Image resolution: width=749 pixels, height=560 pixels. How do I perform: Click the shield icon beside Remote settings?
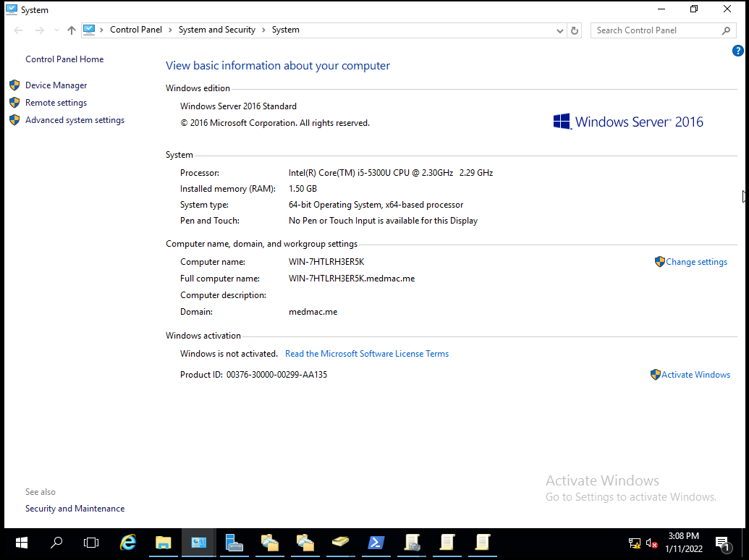14,103
